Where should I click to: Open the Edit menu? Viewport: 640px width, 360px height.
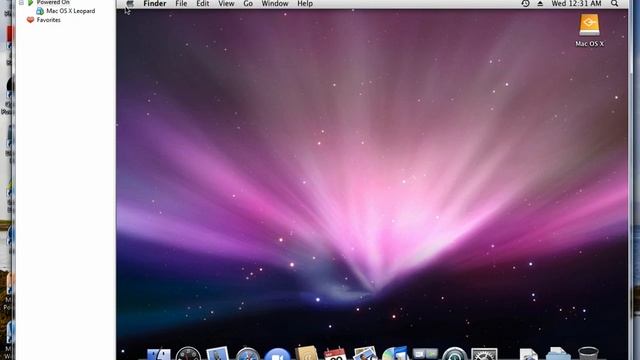click(x=203, y=4)
